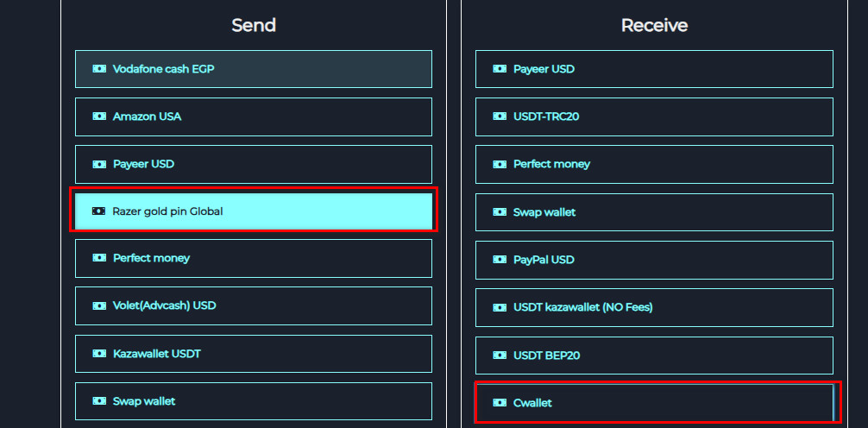Select Vodafone cash EGP in Send list
Viewport: 868px width, 428px height.
pyautogui.click(x=254, y=69)
